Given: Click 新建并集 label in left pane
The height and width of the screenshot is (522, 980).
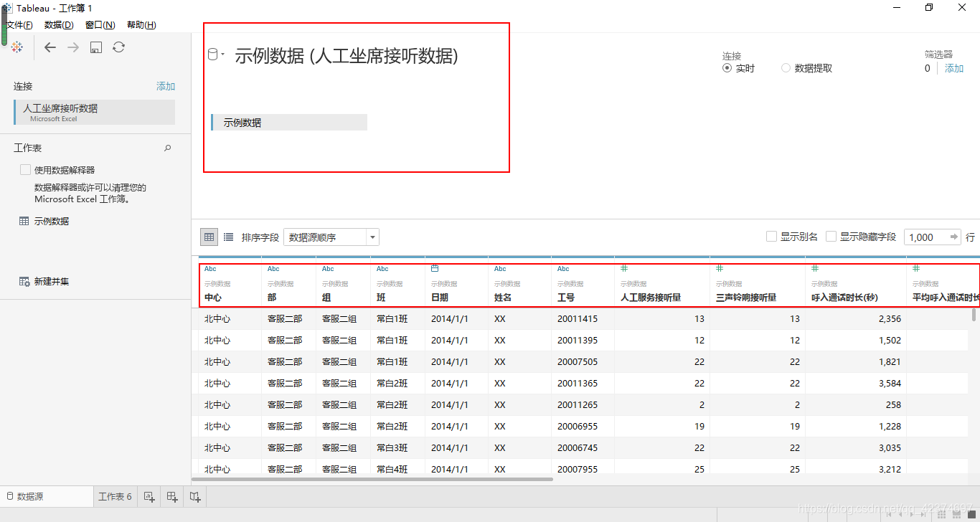Looking at the screenshot, I should (x=52, y=281).
